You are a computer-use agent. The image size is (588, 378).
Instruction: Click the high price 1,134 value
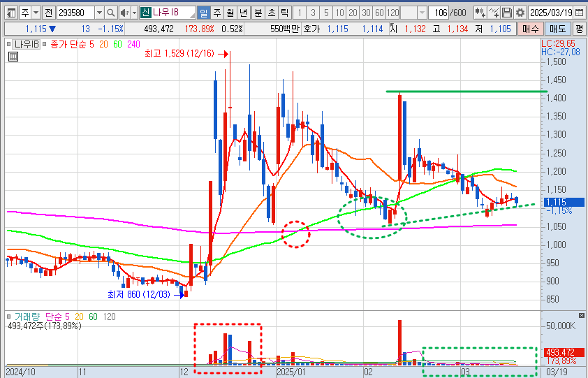[x=457, y=29]
